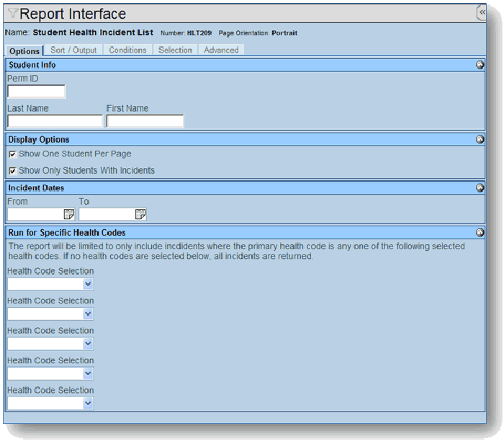The image size is (504, 444).
Task: Switch to the Options tab
Action: (x=24, y=51)
